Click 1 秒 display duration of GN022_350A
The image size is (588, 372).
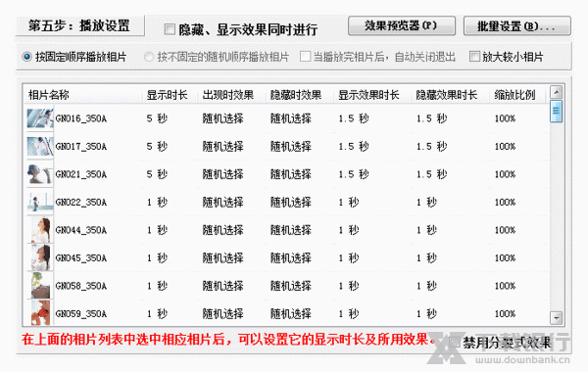157,203
